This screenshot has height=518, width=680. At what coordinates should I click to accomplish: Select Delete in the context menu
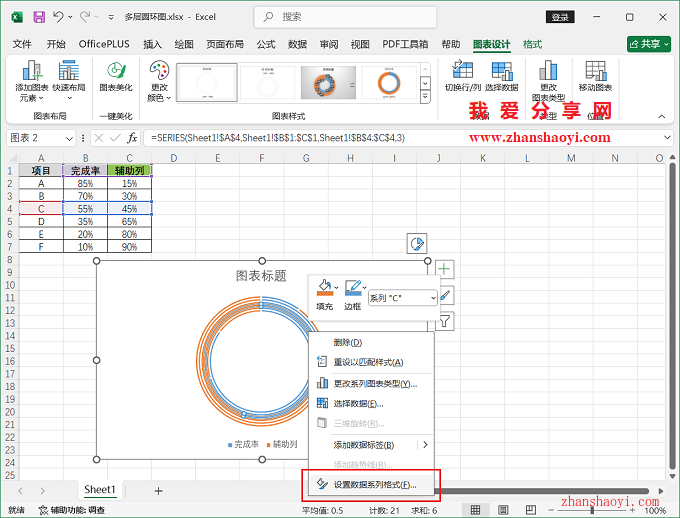[348, 342]
